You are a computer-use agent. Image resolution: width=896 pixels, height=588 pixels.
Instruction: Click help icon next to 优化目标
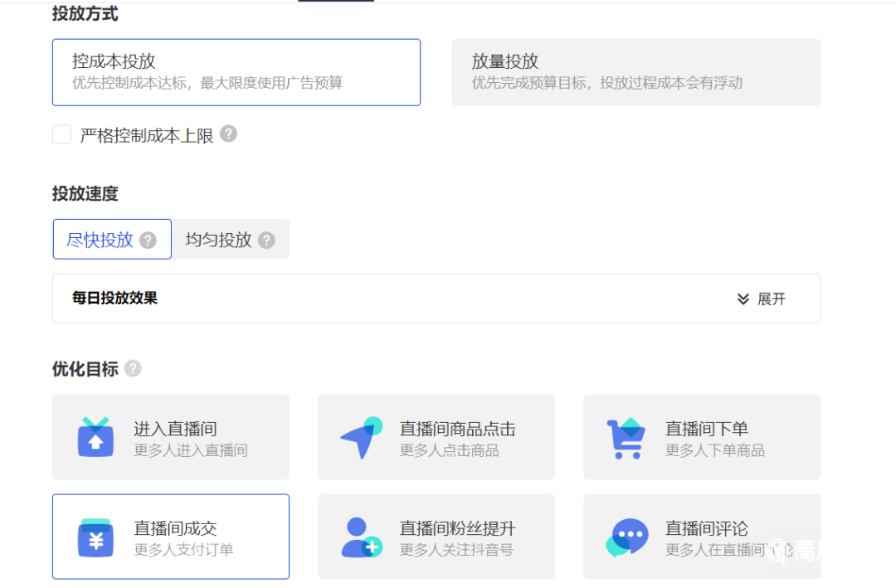click(x=133, y=368)
